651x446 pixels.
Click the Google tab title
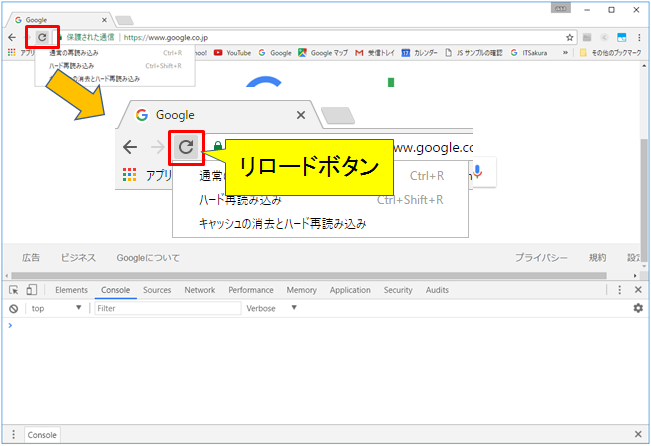coord(36,20)
